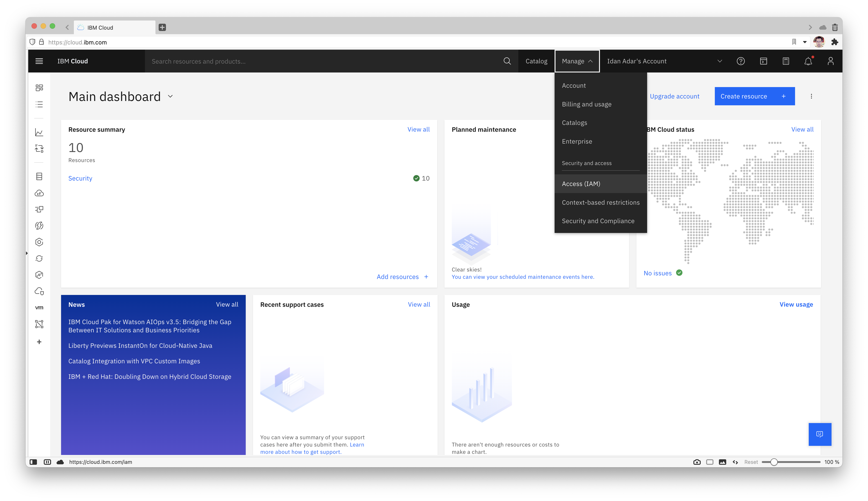Open the notifications bell

pos(808,61)
